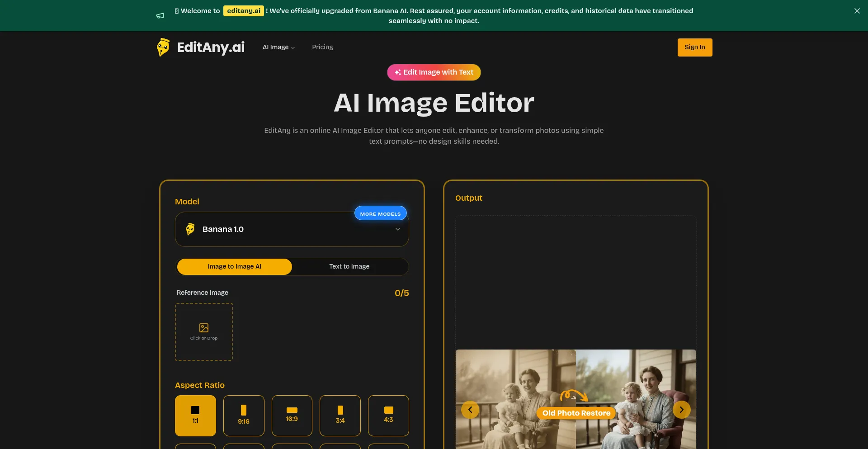Click the Click or Drop upload area
Screen dimensions: 868x449
tap(204, 332)
